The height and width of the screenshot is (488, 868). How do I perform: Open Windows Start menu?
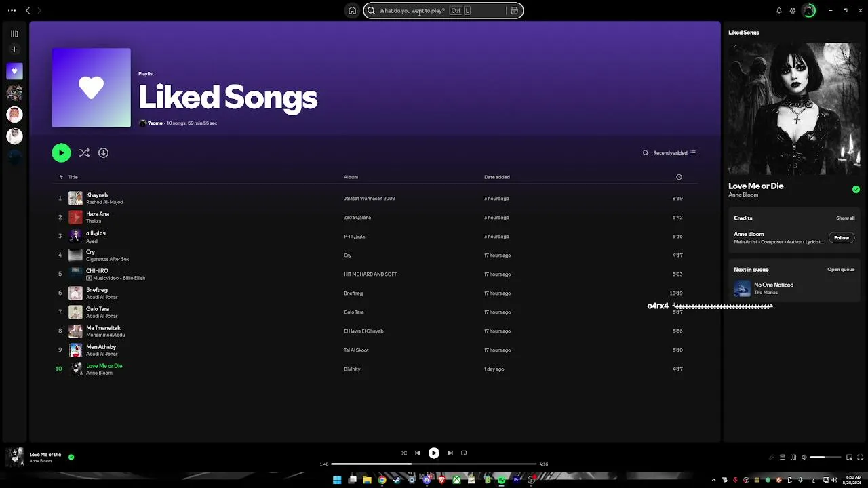click(337, 480)
